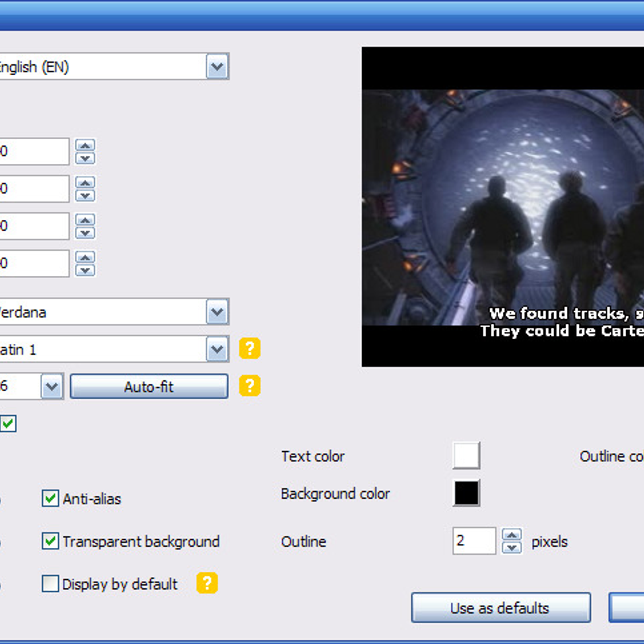Viewport: 644px width, 644px height.
Task: Increment the first margin spinner
Action: click(x=85, y=145)
